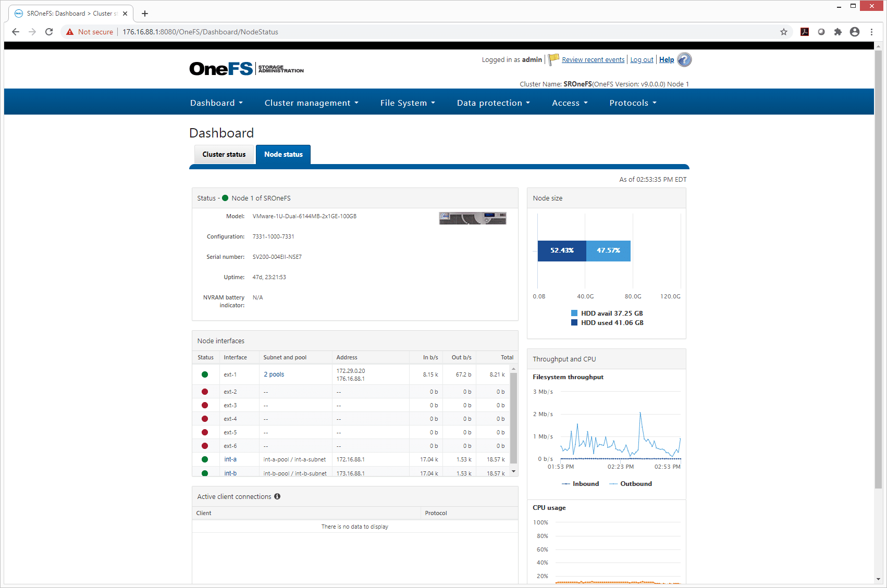Close the SROneFS Dashboard browser tab
The width and height of the screenshot is (887, 588).
[x=125, y=14]
